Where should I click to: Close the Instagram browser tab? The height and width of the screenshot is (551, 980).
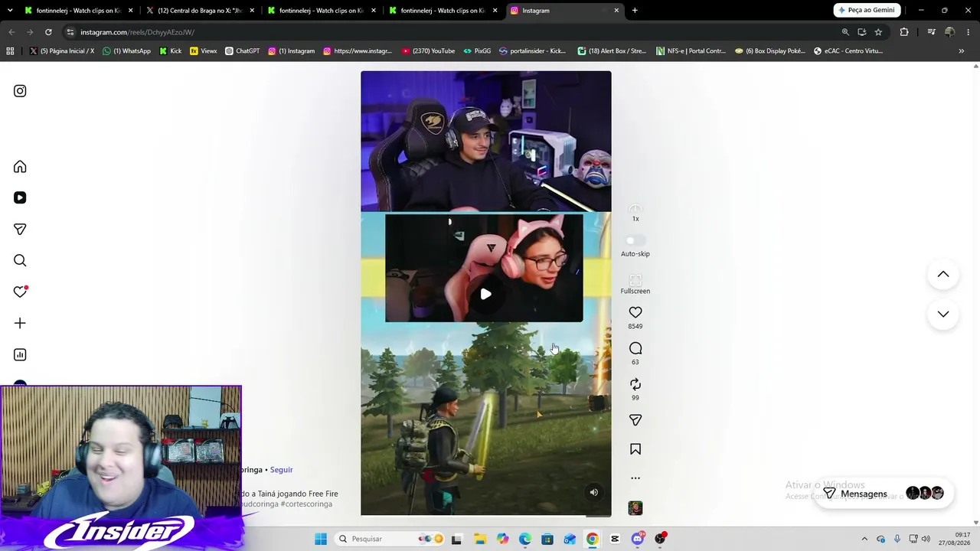pos(616,11)
